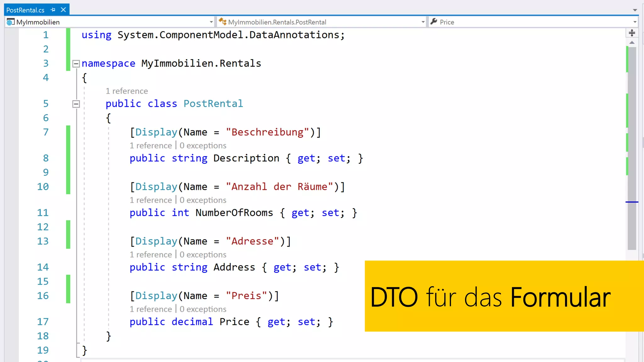Open '0 exceptions' lens above Description property
The width and height of the screenshot is (644, 362).
coord(203,145)
